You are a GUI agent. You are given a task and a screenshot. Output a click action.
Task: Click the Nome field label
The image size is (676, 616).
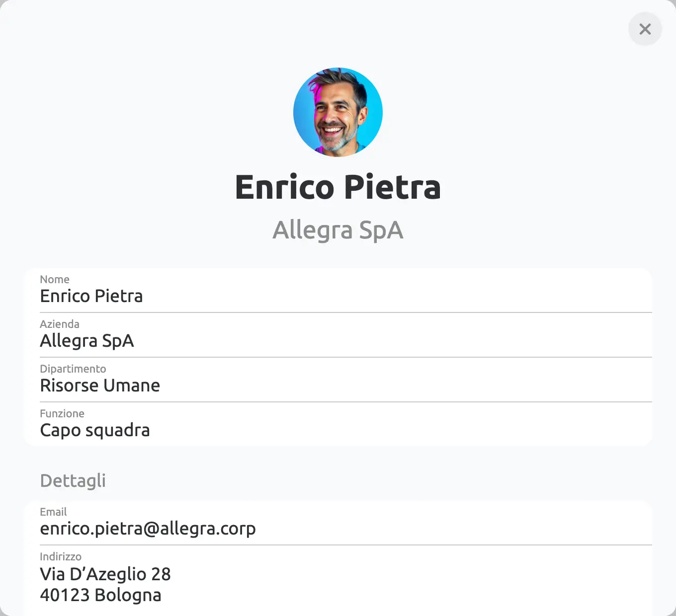tap(55, 279)
